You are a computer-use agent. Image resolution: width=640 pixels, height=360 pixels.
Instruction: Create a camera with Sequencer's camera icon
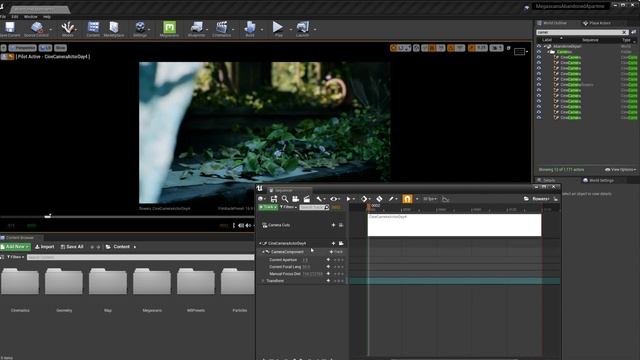[295, 199]
